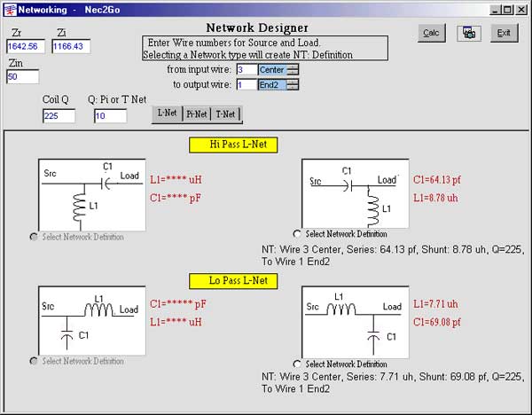Click the Exit button
Image resolution: width=532 pixels, height=415 pixels.
click(504, 33)
